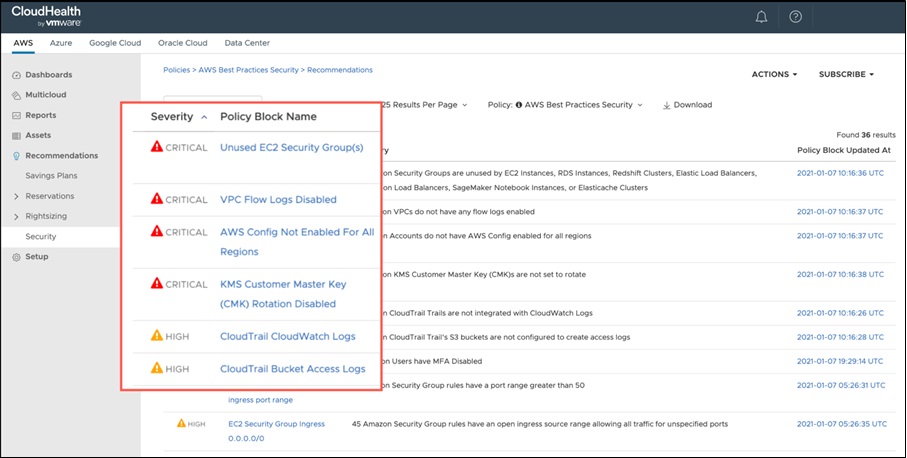
Task: Click the Dashboards gauge icon
Action: pyautogui.click(x=16, y=75)
